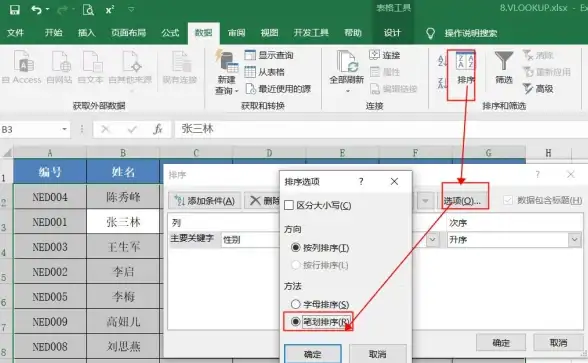588x363 pixels.
Task: Click the 自文本 import icon
Action: point(91,67)
